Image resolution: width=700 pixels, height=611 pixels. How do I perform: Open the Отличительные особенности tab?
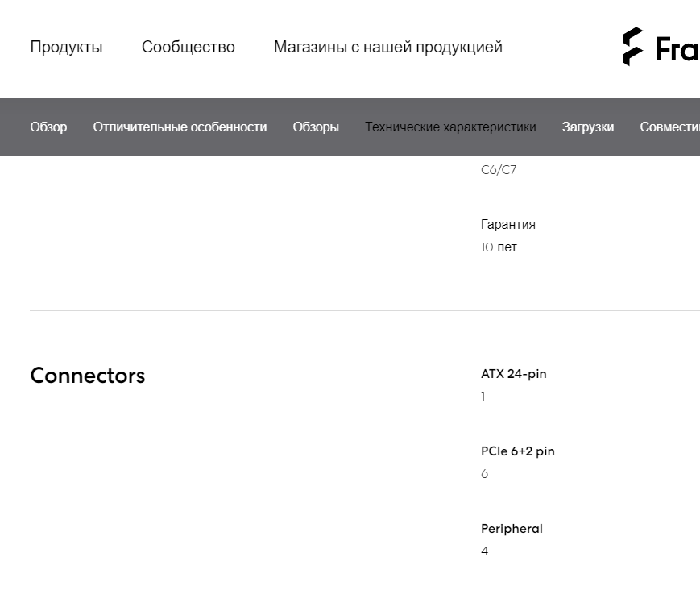pyautogui.click(x=180, y=127)
